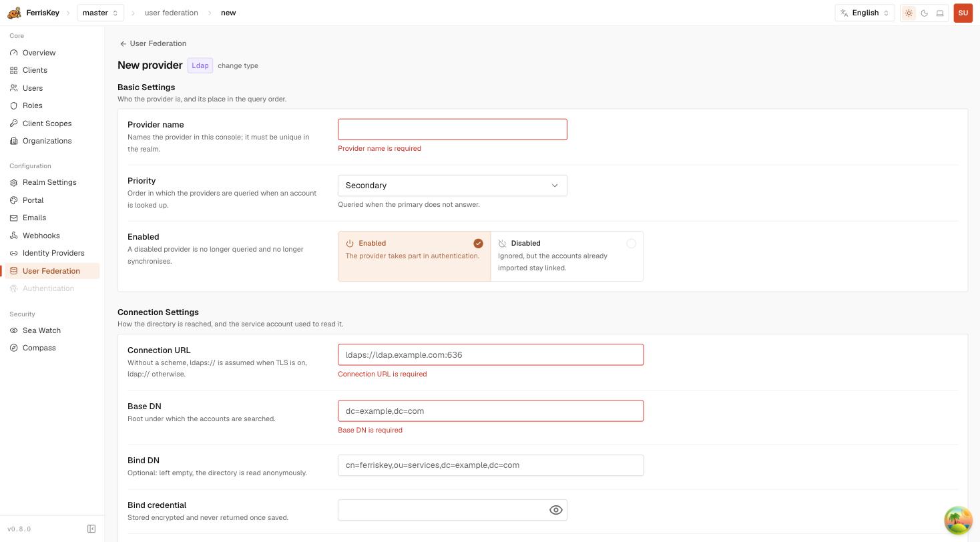The image size is (980, 542).
Task: Click the Bind DN input field
Action: [491, 465]
